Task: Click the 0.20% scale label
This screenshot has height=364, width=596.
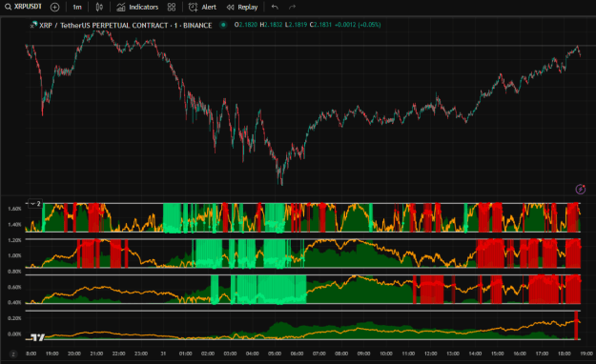Action: (14, 318)
